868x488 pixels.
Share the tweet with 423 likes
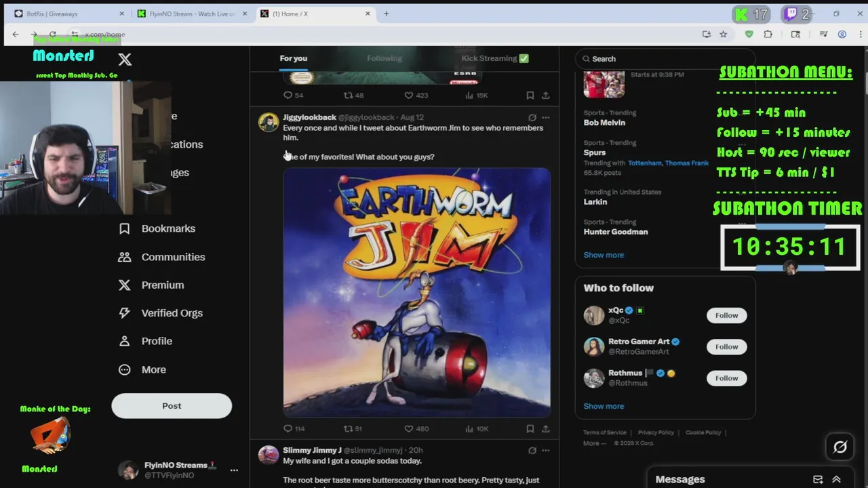click(545, 96)
